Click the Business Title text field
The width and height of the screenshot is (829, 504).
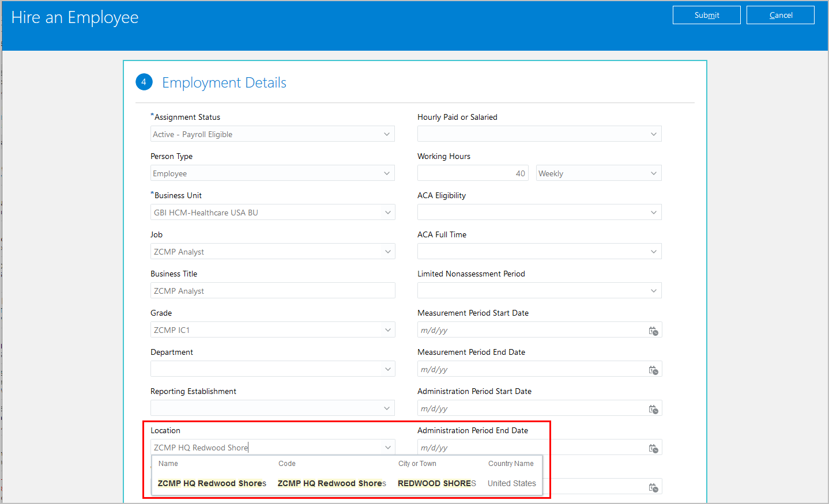click(273, 291)
